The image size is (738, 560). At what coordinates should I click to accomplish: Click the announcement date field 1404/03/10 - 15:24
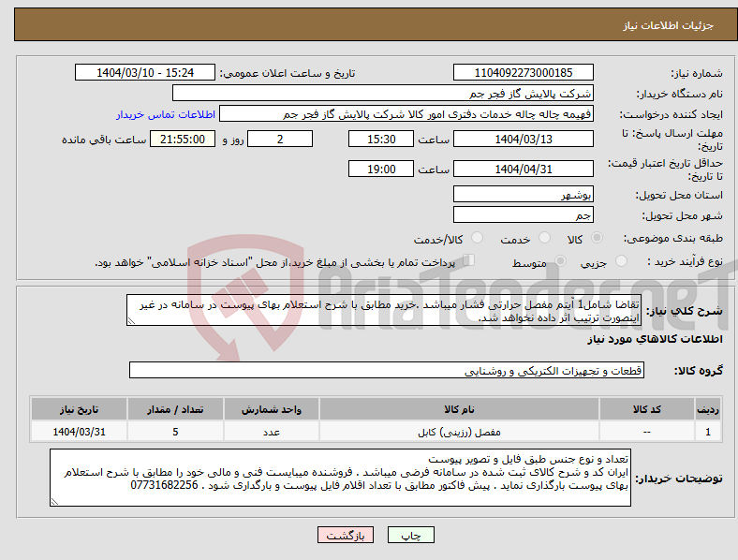coord(145,72)
